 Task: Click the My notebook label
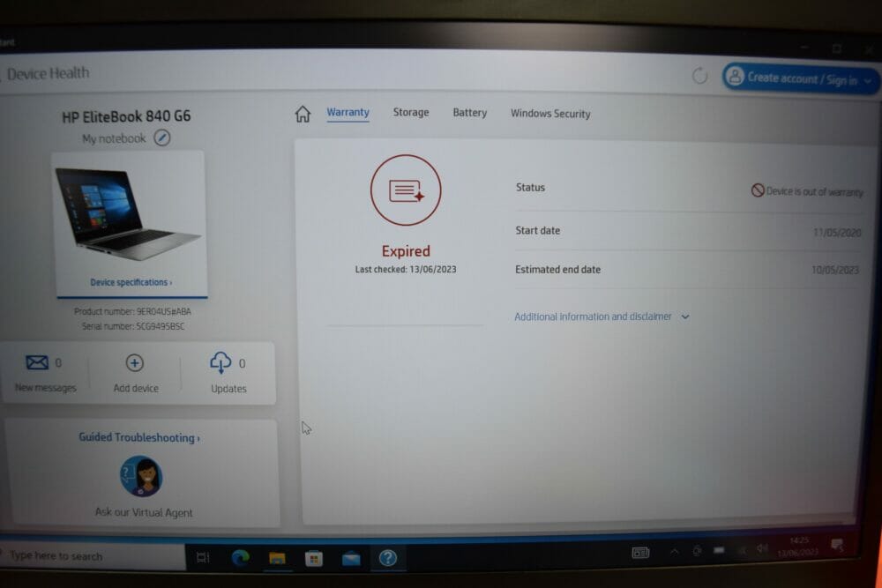click(x=114, y=138)
